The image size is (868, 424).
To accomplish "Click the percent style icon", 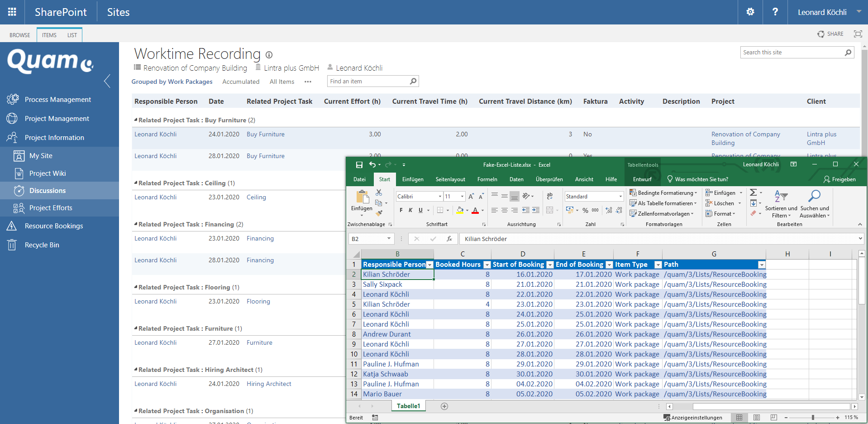I will [585, 210].
